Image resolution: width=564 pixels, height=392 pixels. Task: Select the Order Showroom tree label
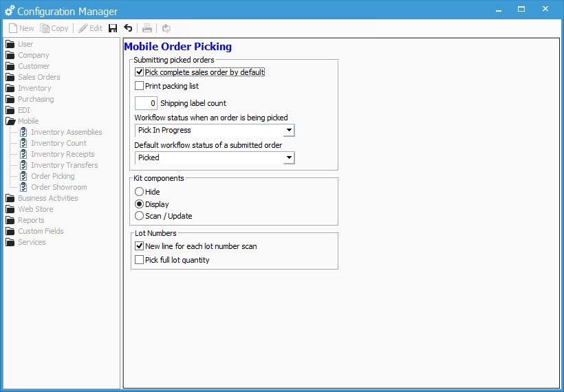coord(59,187)
